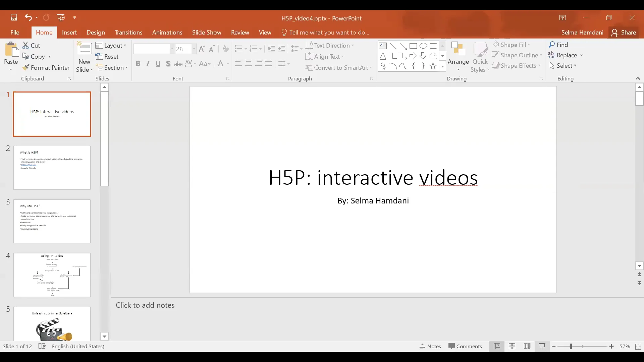Switch to the Insert tab
644x362 pixels.
(69, 32)
